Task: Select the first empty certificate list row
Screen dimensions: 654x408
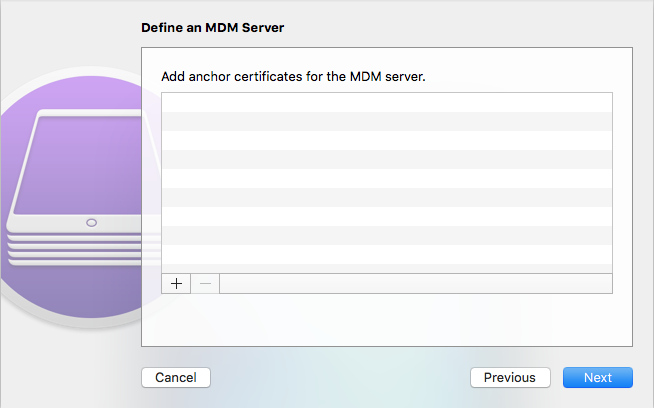Action: (x=387, y=102)
